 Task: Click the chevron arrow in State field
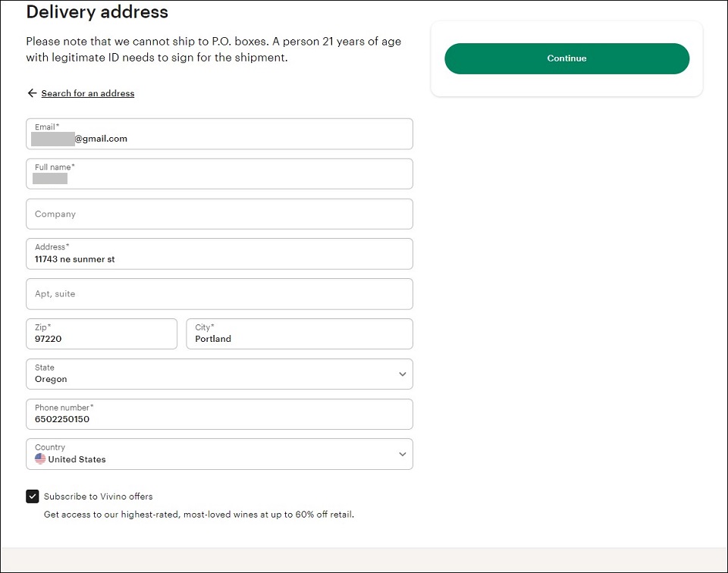coord(403,374)
